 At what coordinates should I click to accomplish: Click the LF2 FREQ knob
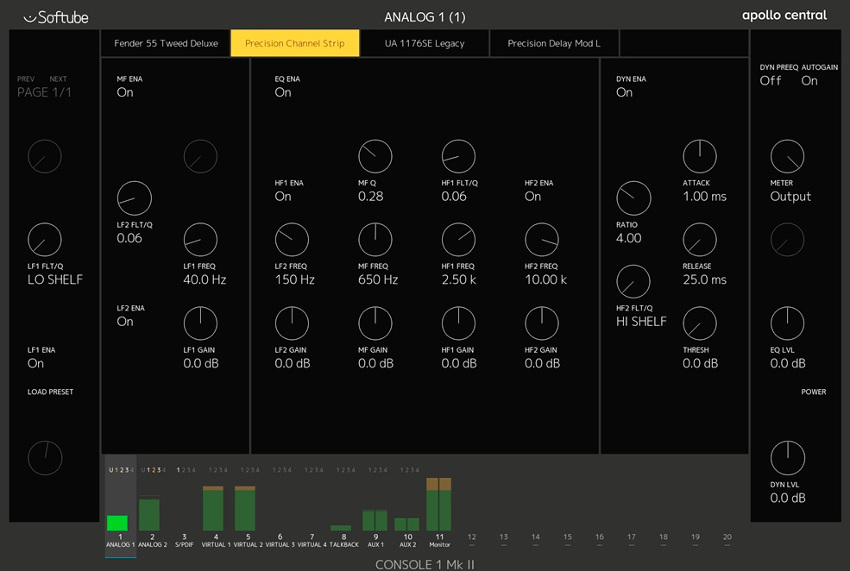click(292, 240)
